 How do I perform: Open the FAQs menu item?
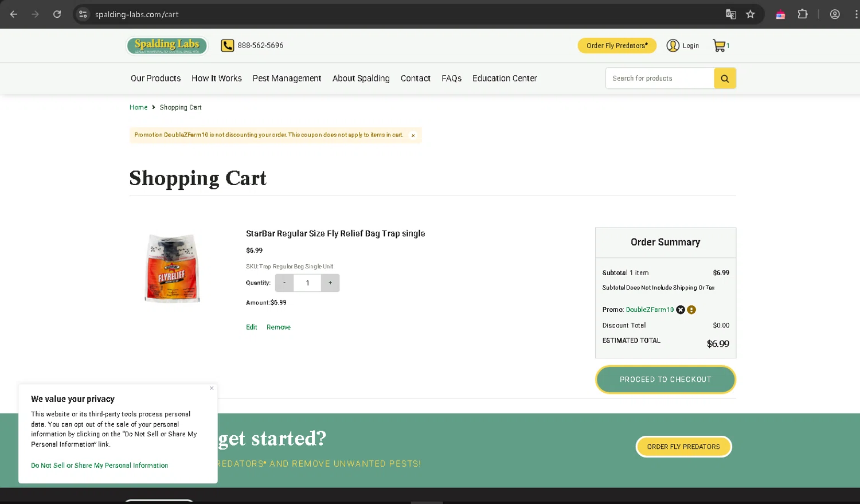pos(451,79)
